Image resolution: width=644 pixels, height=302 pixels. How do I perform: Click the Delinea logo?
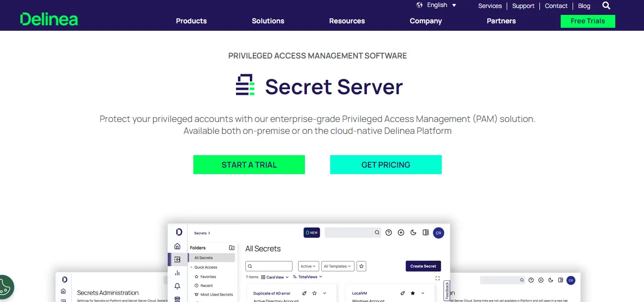49,19
